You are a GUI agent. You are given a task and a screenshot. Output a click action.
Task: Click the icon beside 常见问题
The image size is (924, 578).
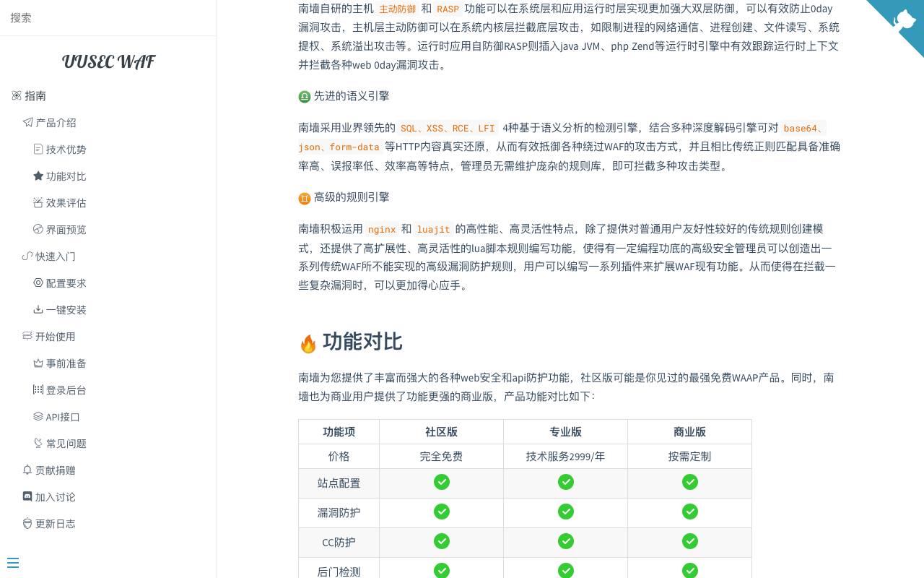tap(38, 443)
